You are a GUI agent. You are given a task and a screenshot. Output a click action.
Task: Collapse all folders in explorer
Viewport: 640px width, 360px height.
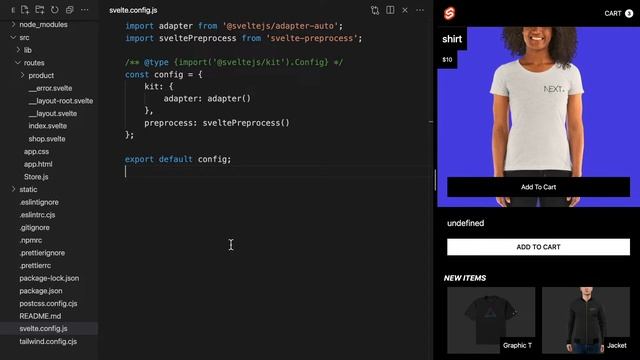point(70,10)
